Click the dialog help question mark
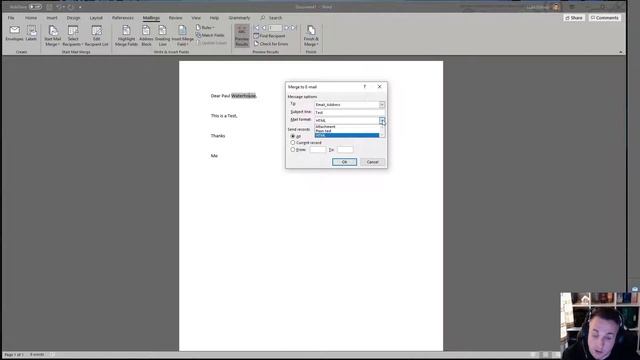 click(x=364, y=87)
